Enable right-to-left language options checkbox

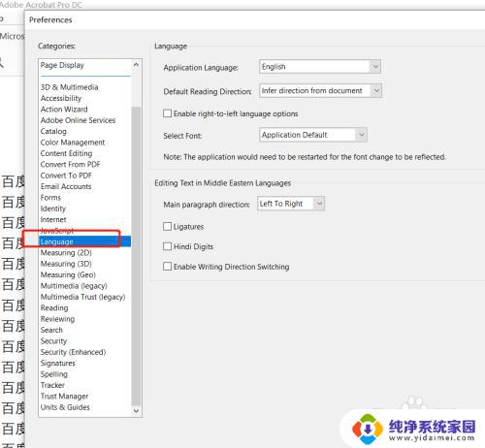point(167,113)
